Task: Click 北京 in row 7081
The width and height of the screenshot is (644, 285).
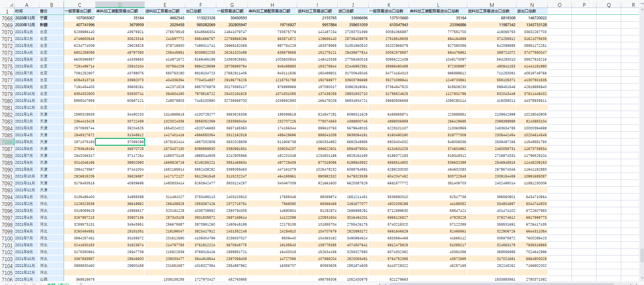Action: [x=51, y=107]
